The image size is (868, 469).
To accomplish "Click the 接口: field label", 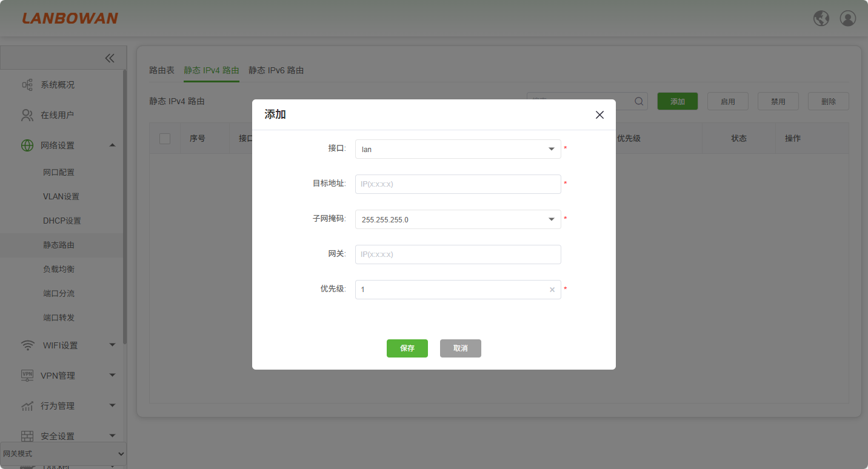I will click(337, 148).
